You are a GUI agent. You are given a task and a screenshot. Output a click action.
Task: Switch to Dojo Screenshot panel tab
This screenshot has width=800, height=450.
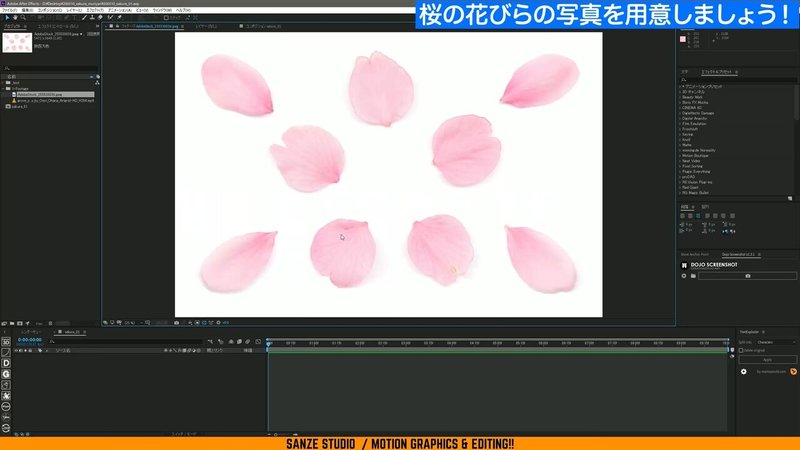tap(738, 254)
